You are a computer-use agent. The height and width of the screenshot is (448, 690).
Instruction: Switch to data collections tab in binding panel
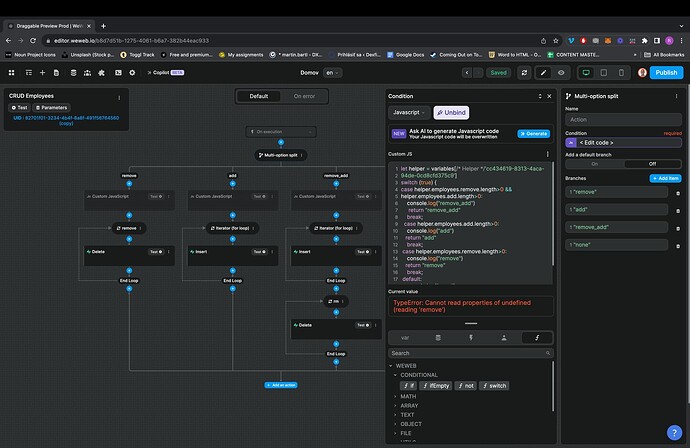click(x=438, y=338)
